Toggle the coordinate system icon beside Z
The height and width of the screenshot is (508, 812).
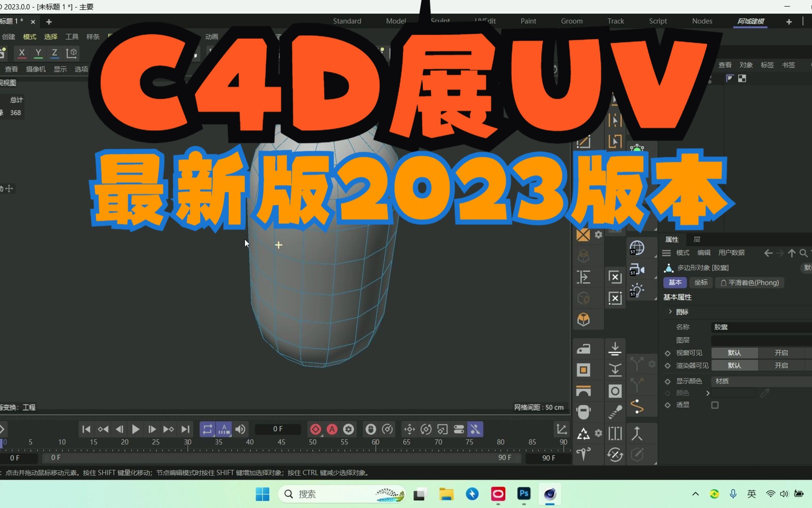pos(71,53)
